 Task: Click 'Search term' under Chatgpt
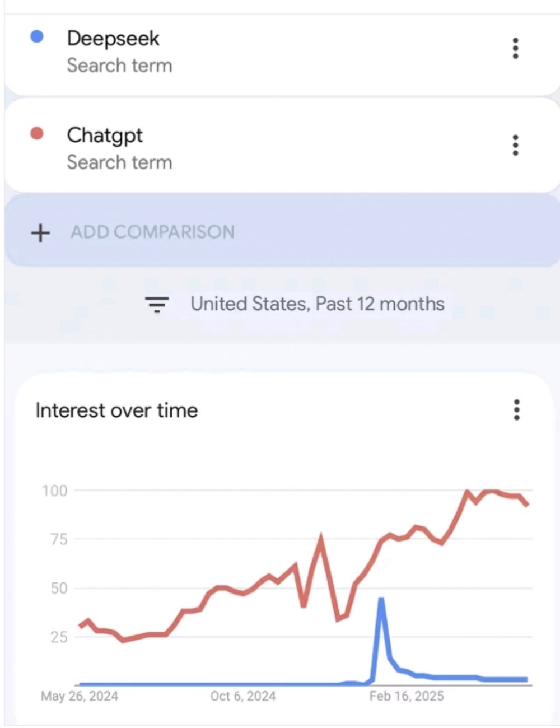tap(119, 162)
